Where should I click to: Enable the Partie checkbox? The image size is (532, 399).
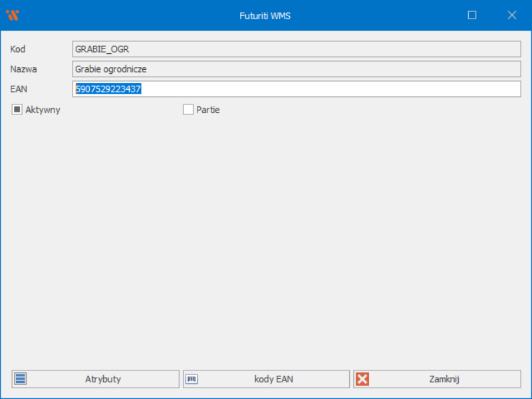coord(188,110)
